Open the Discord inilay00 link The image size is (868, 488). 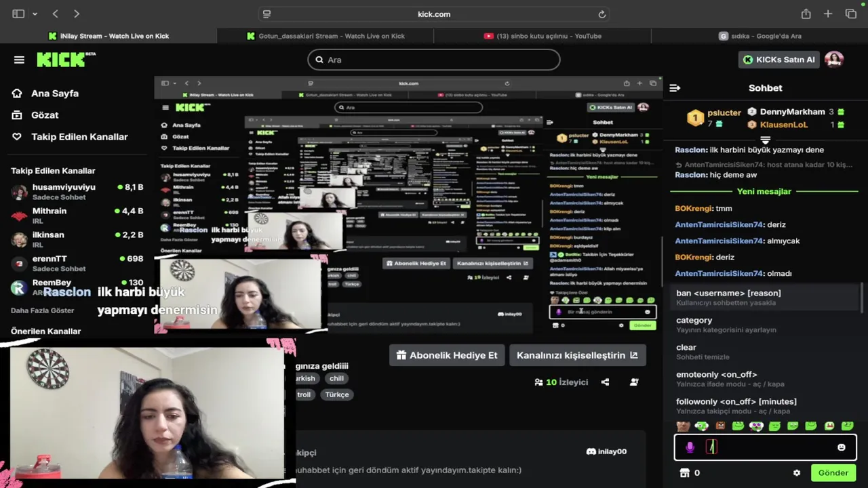pyautogui.click(x=606, y=451)
